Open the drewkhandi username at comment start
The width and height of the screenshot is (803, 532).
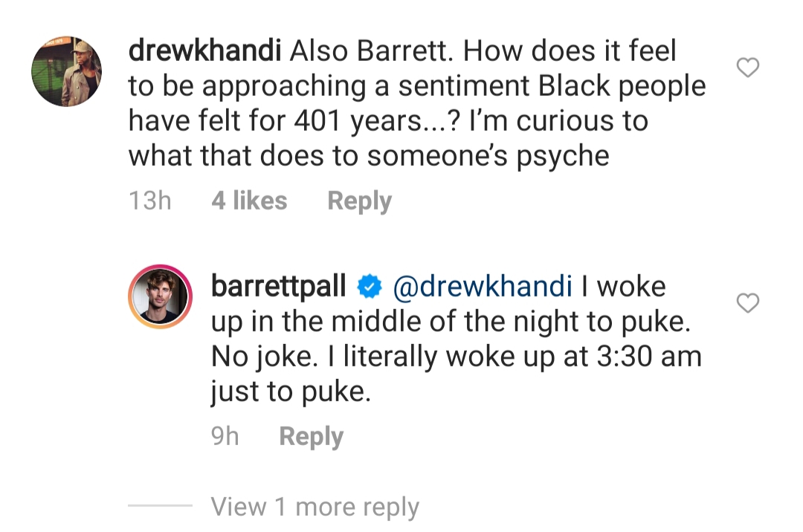pyautogui.click(x=204, y=51)
